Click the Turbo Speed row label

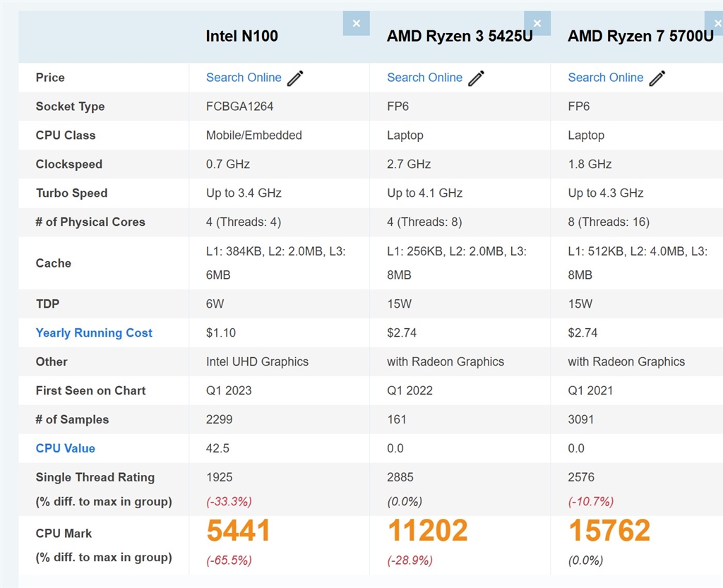(71, 193)
